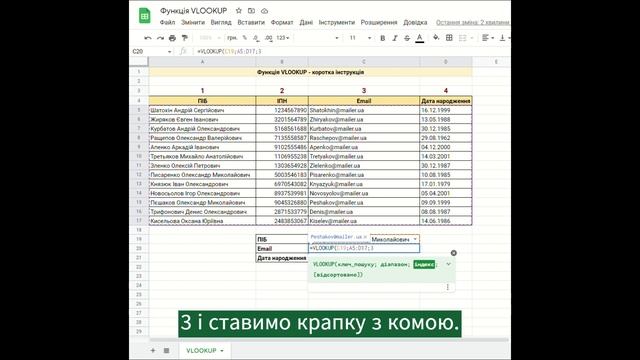Click date cell 16.12.1999
This screenshot has height=360, width=640.
(446, 110)
